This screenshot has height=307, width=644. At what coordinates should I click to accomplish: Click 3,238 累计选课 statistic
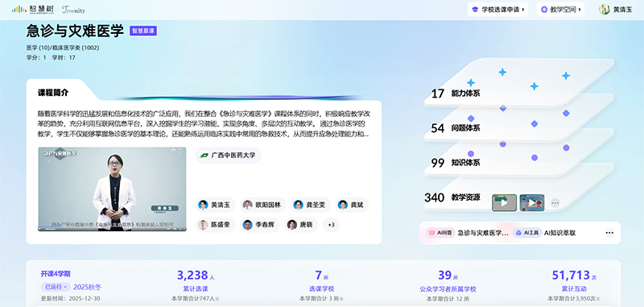tap(196, 281)
